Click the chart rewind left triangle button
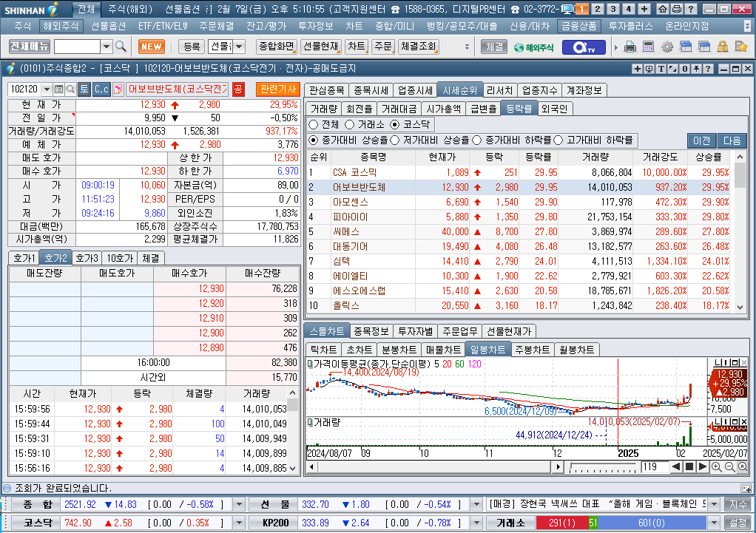This screenshot has width=756, height=533. point(676,466)
